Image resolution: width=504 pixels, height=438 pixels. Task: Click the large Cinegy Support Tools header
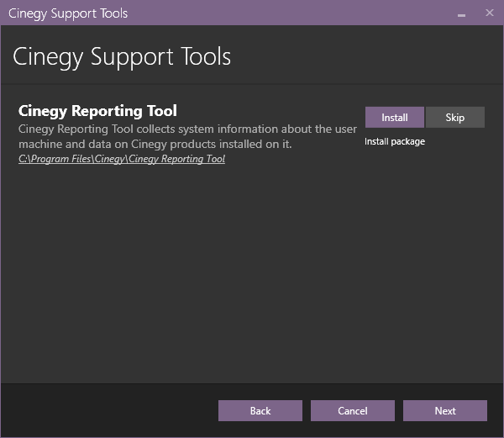coord(122,57)
